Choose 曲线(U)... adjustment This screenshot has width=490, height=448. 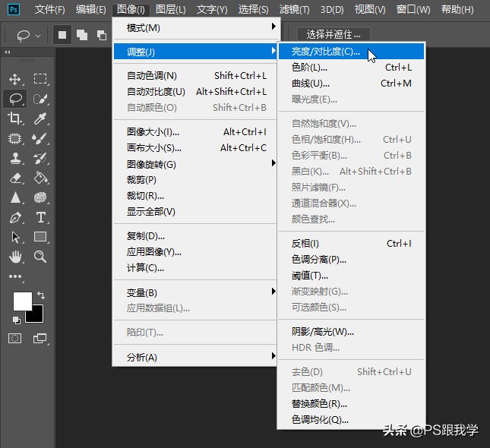pos(351,84)
